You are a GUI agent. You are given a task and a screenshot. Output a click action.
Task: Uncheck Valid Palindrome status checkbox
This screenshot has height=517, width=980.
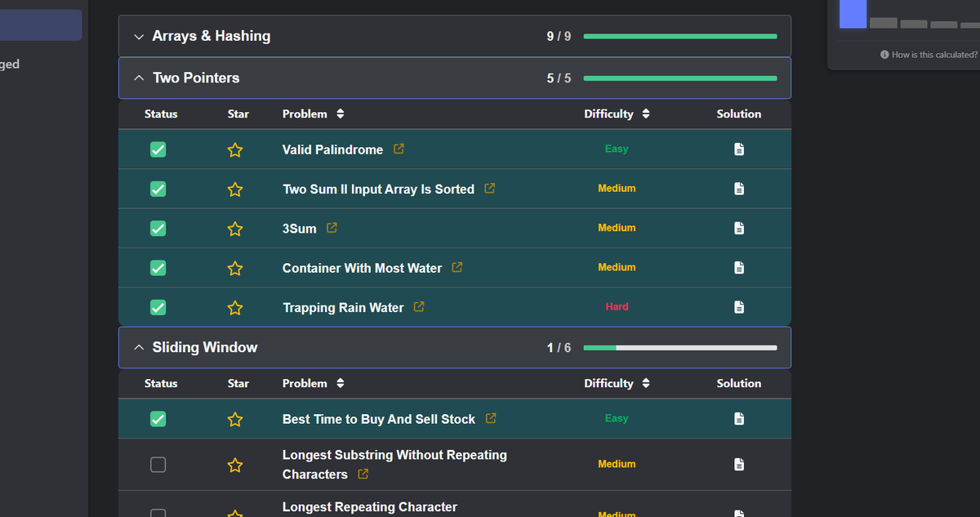pos(158,149)
